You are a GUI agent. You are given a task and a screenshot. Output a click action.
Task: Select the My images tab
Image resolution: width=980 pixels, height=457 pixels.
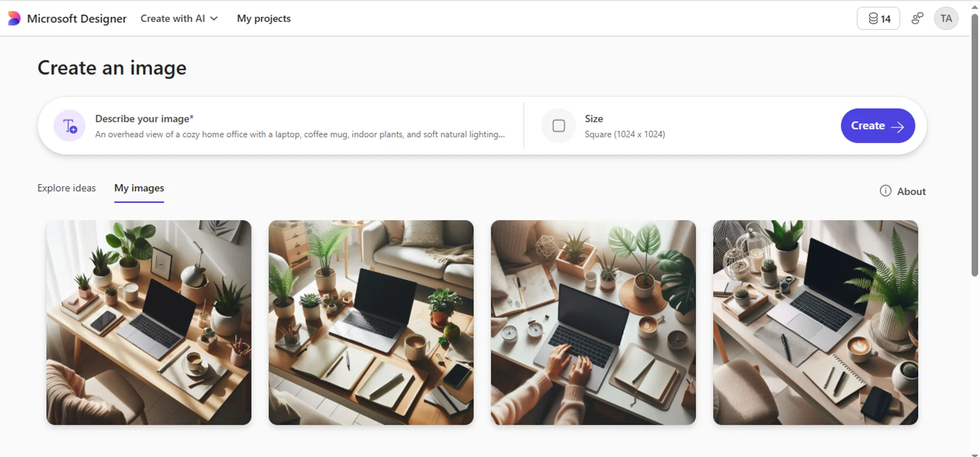coord(139,188)
